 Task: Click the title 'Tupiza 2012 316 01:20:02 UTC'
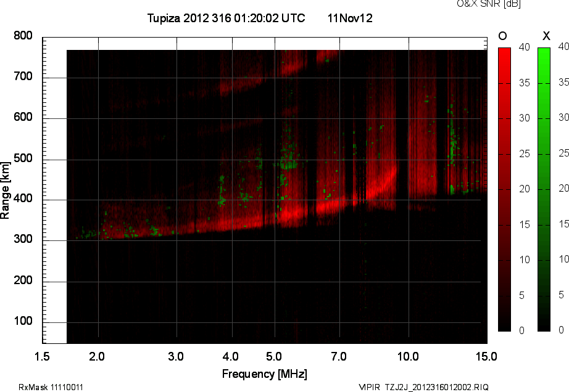pos(226,18)
